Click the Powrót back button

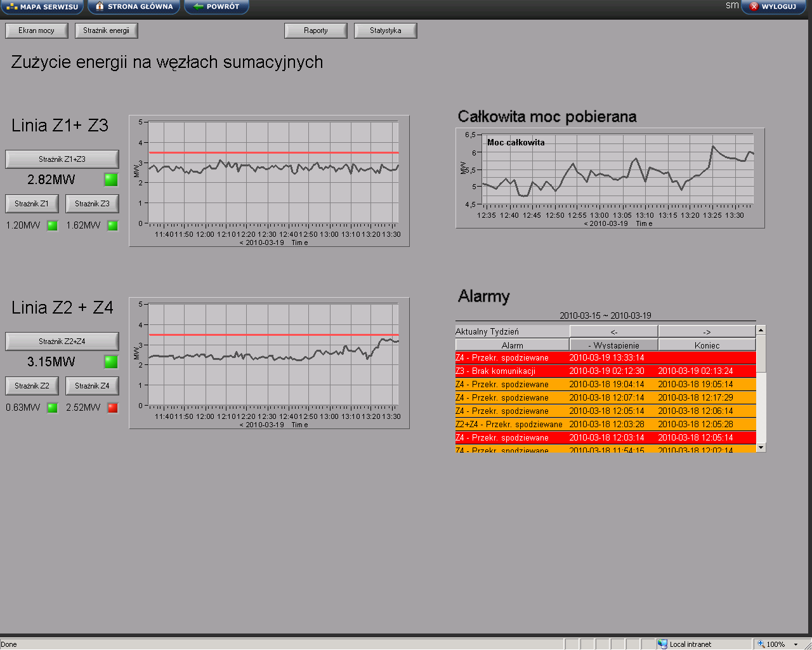point(216,7)
